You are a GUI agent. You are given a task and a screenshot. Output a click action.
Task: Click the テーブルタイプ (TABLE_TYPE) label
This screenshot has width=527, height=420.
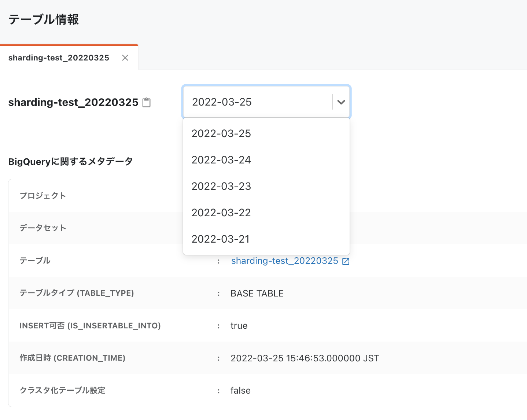[77, 293]
